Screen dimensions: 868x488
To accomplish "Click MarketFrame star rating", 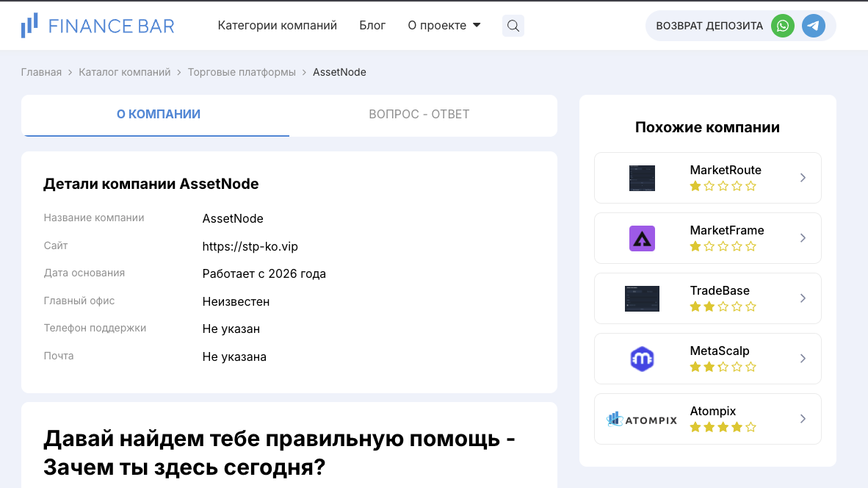I will tap(723, 246).
